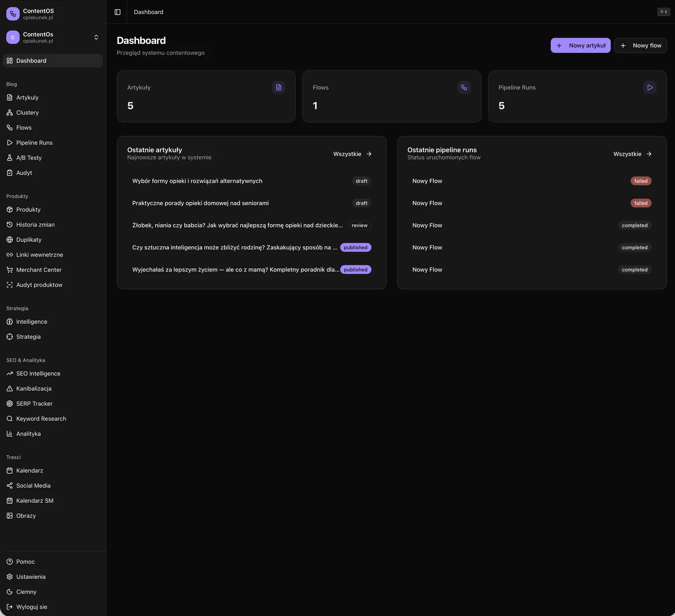This screenshot has height=616, width=675.
Task: Click the Dashboard breadcrumb in top bar
Action: 149,12
